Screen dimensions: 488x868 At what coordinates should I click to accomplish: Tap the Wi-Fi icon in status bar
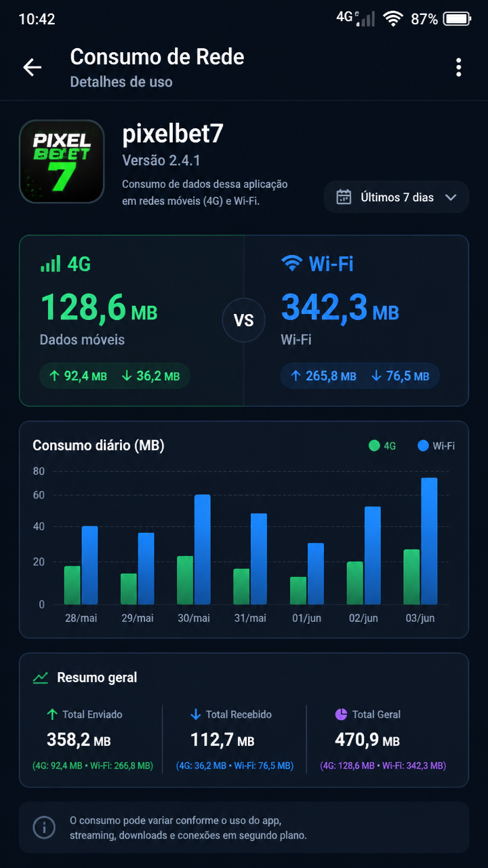point(393,19)
